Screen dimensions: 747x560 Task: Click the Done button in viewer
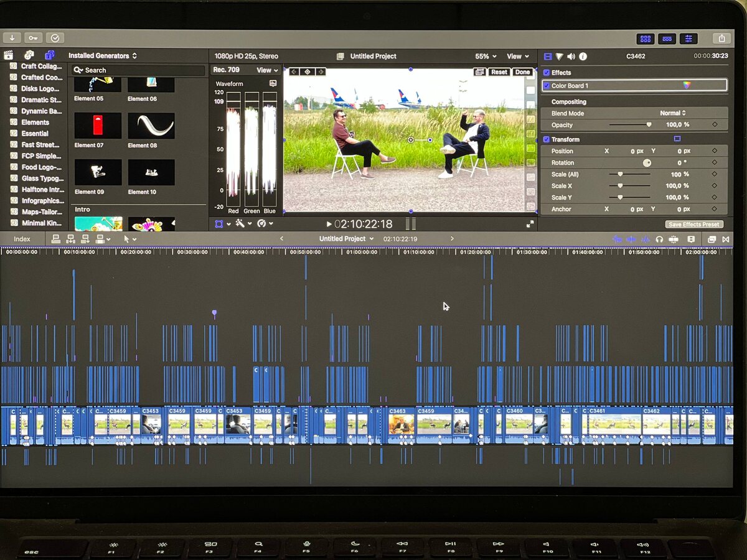click(x=522, y=72)
